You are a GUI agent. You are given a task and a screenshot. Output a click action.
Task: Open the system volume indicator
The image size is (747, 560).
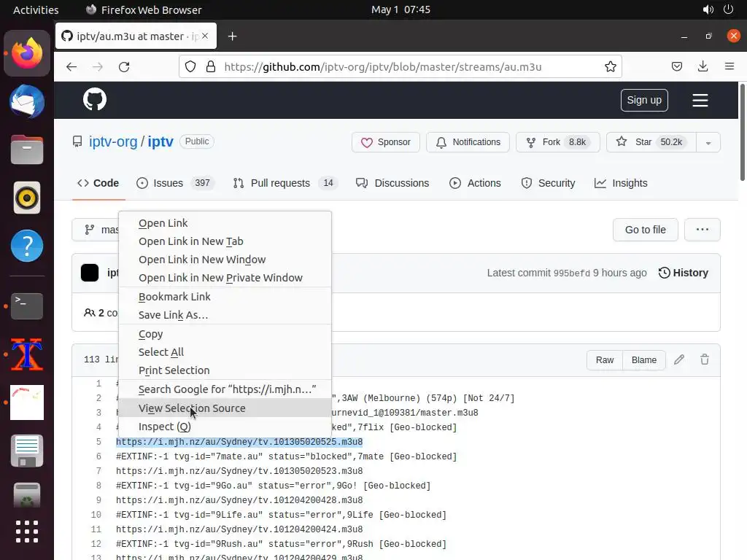point(708,9)
